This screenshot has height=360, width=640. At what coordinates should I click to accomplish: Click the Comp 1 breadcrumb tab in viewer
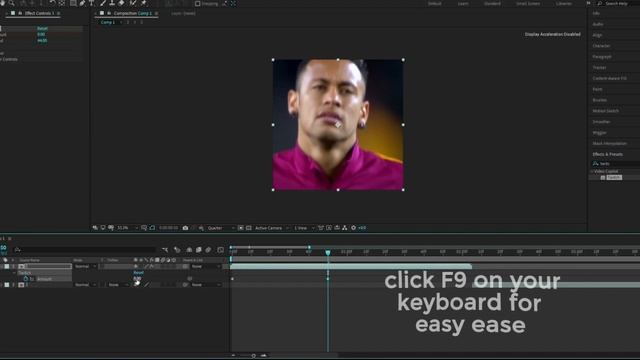pos(108,22)
